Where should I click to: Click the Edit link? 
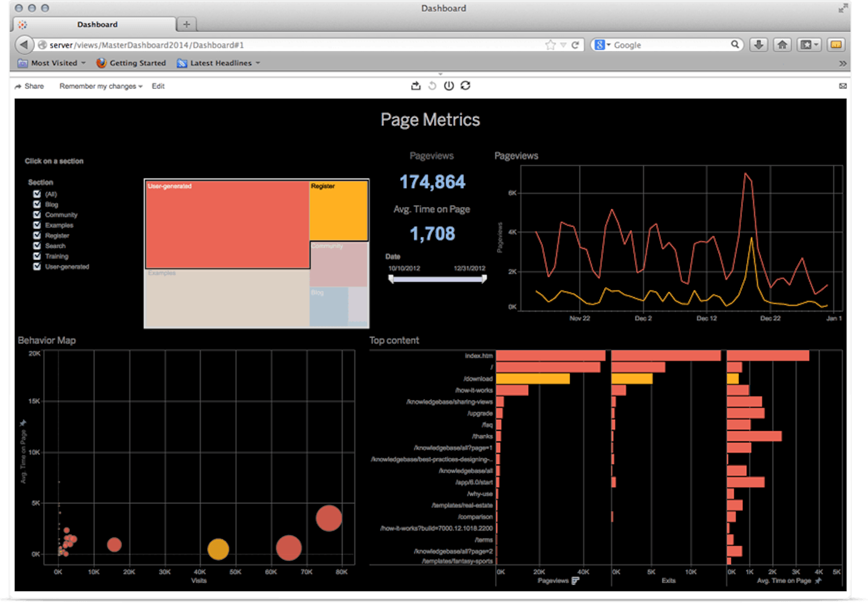158,86
